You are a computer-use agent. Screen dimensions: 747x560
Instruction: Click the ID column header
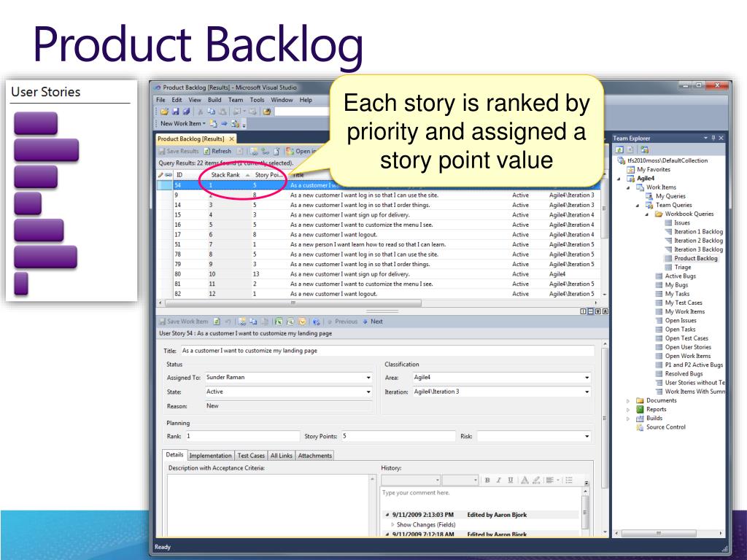click(x=179, y=175)
